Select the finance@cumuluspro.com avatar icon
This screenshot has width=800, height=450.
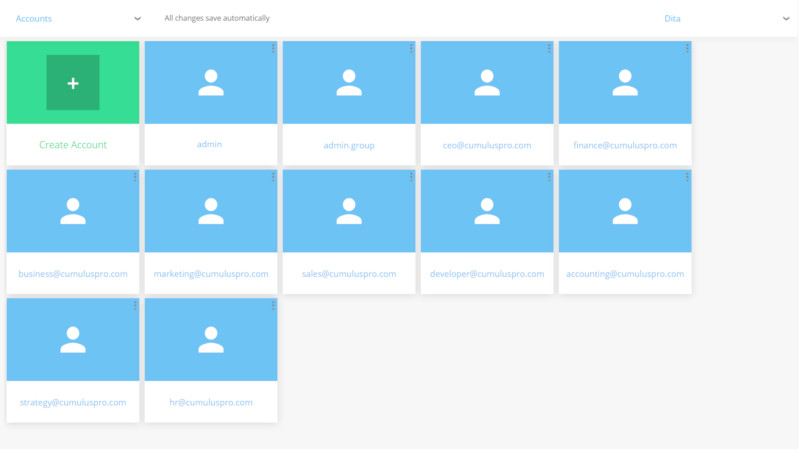point(625,83)
